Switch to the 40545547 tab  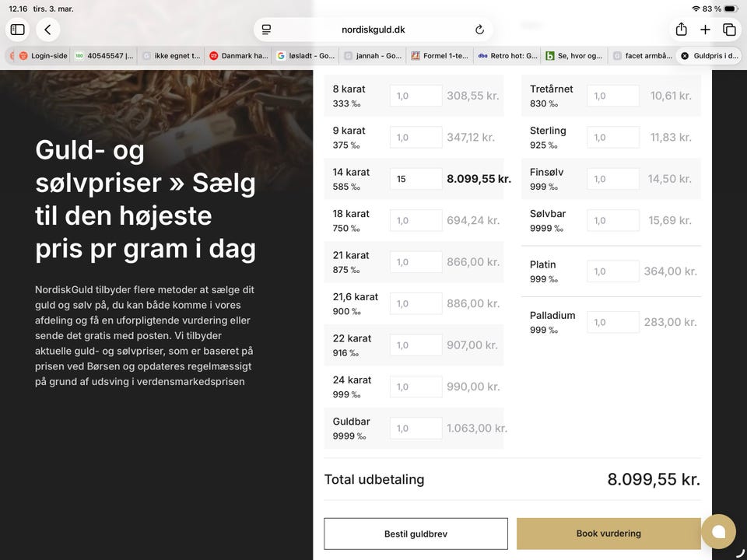pos(105,56)
